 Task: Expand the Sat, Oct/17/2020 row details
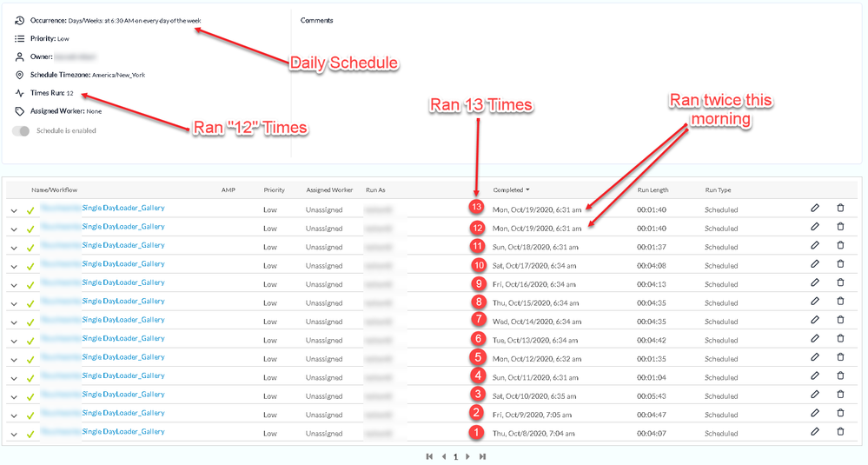click(14, 267)
